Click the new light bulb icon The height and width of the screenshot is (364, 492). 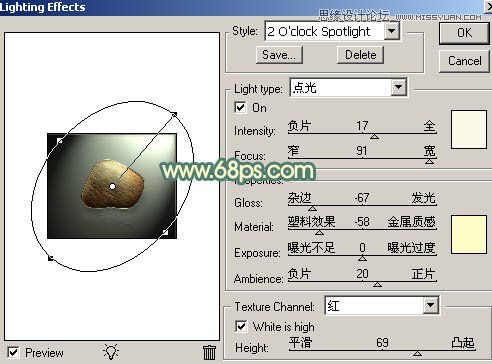111,352
